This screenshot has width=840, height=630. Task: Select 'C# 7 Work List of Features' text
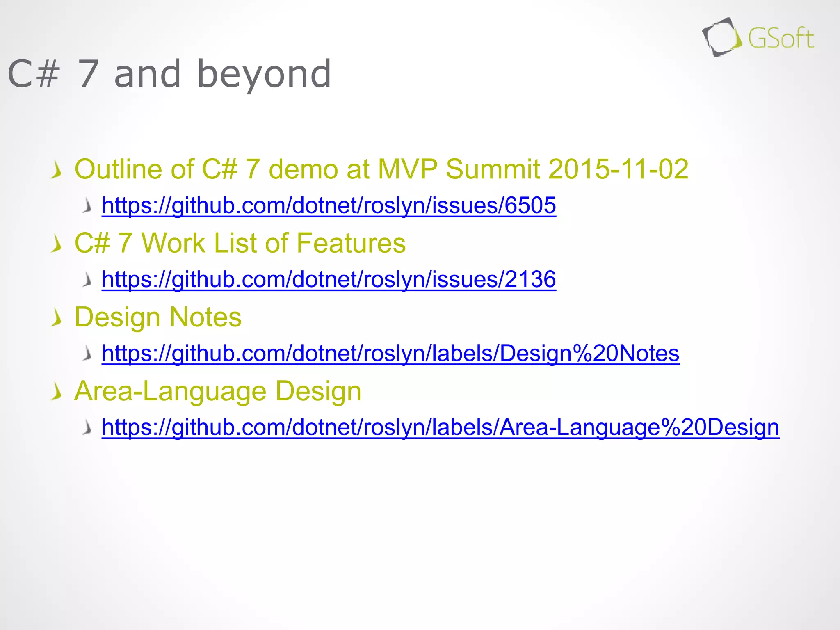[240, 243]
